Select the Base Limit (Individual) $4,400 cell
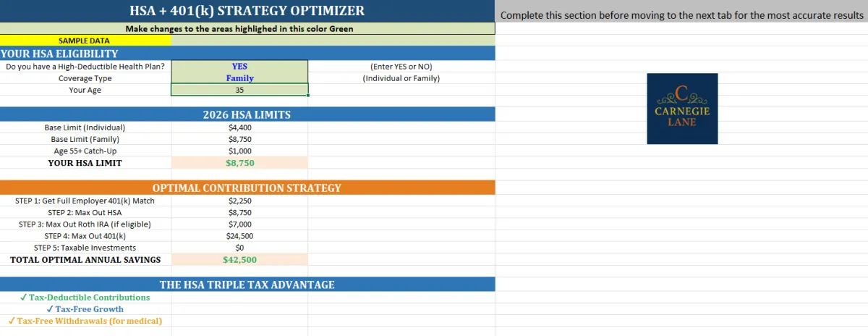This screenshot has height=336, width=868. 239,127
